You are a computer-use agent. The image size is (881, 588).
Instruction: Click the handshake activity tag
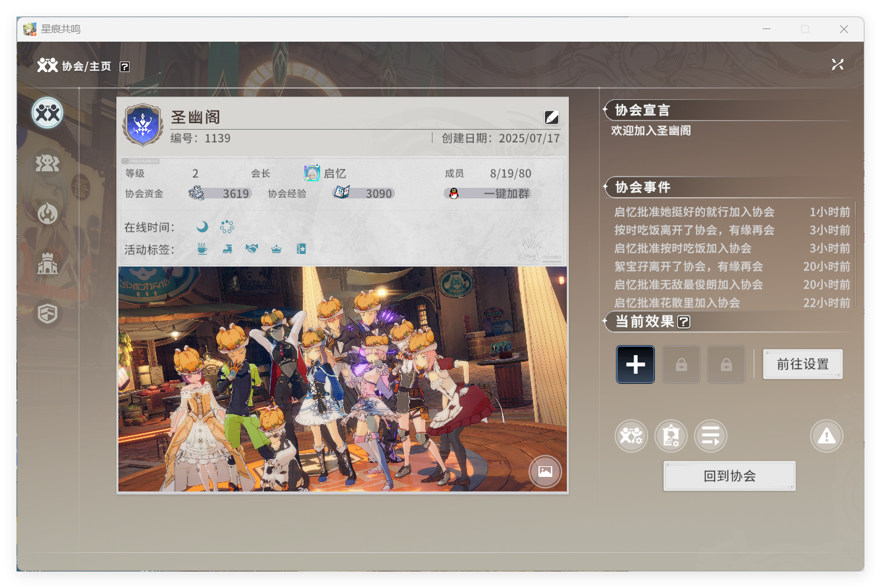[x=251, y=249]
